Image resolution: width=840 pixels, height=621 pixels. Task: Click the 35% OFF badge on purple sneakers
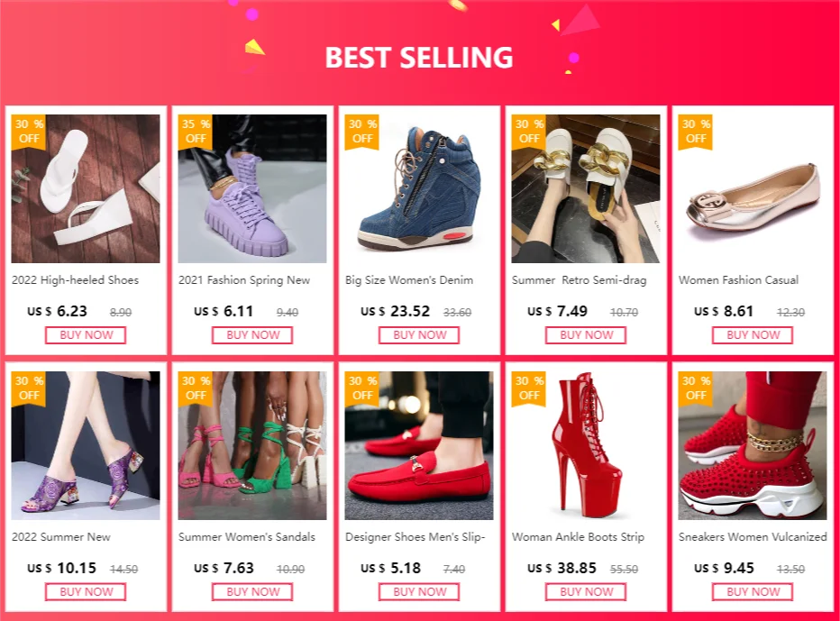[195, 131]
